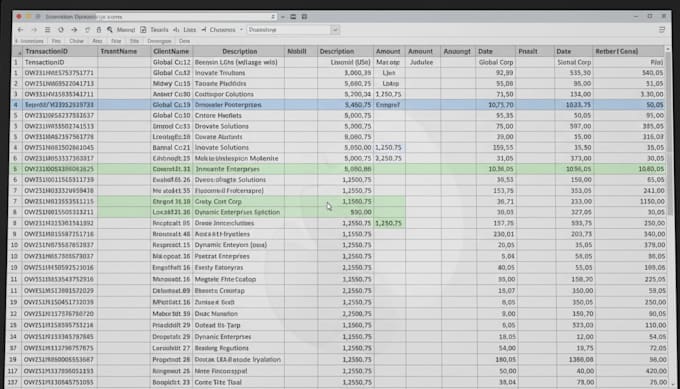Screen dimensions: 680x389
Task: Click the back arrow in the toolbar
Action: [20, 30]
